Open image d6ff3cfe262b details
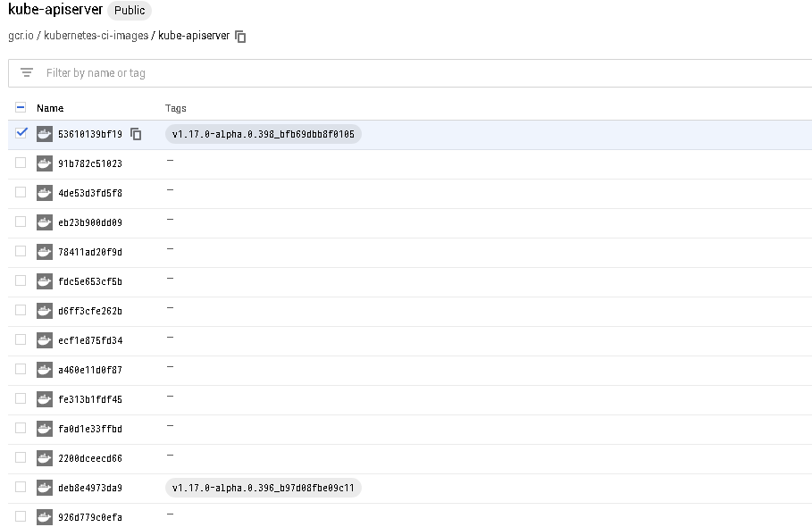 [x=90, y=312]
